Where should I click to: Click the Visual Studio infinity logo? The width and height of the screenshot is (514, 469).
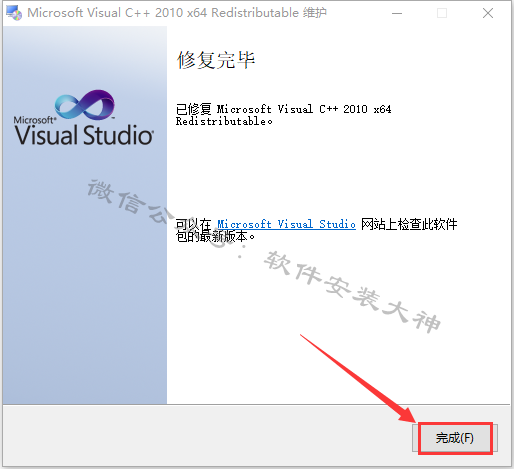85,104
